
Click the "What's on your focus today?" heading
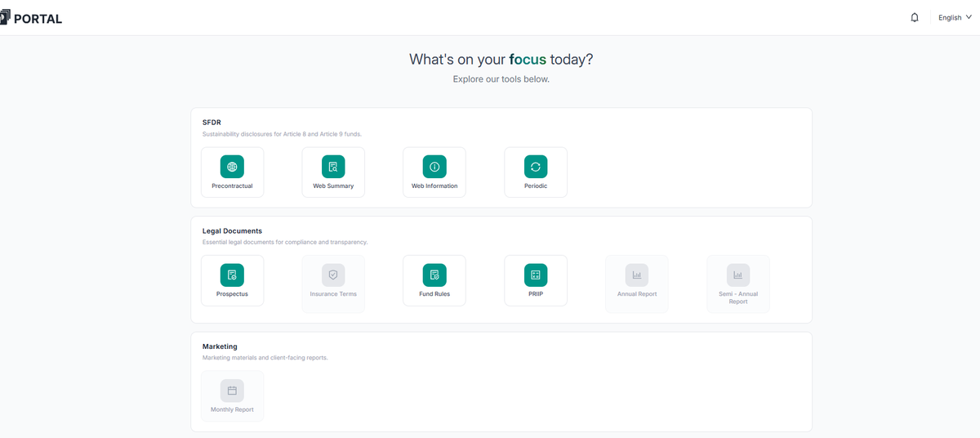click(501, 59)
